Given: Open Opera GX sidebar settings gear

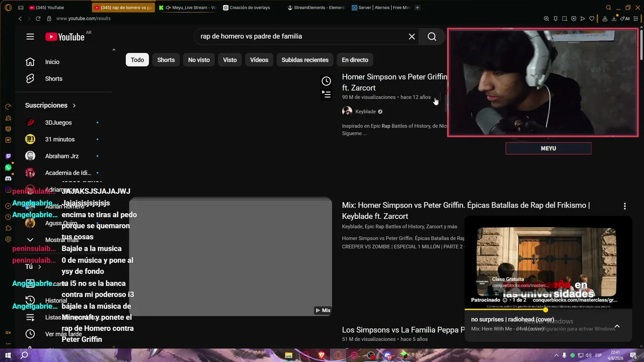Looking at the screenshot, I should tap(8, 239).
